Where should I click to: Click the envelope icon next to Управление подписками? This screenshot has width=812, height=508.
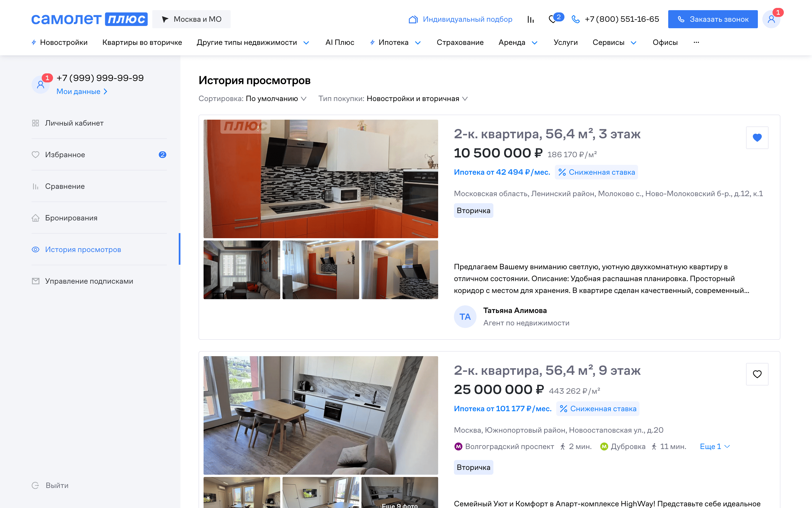click(35, 281)
